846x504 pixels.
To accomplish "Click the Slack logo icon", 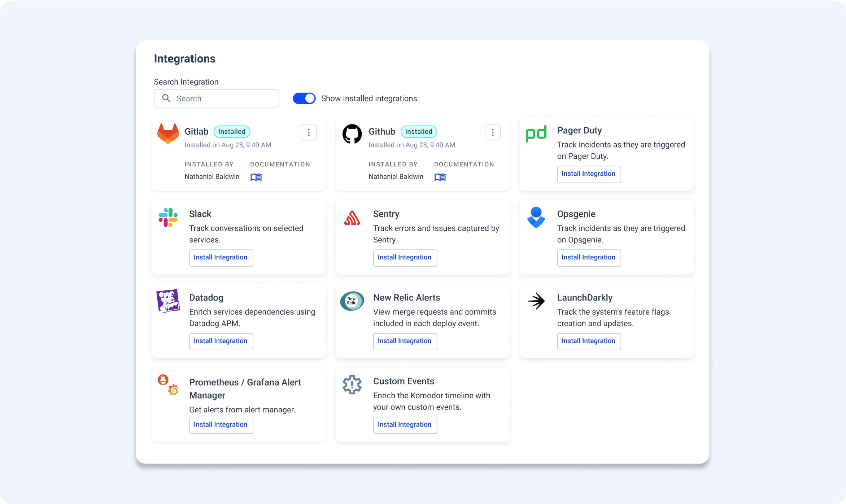I will pos(168,217).
